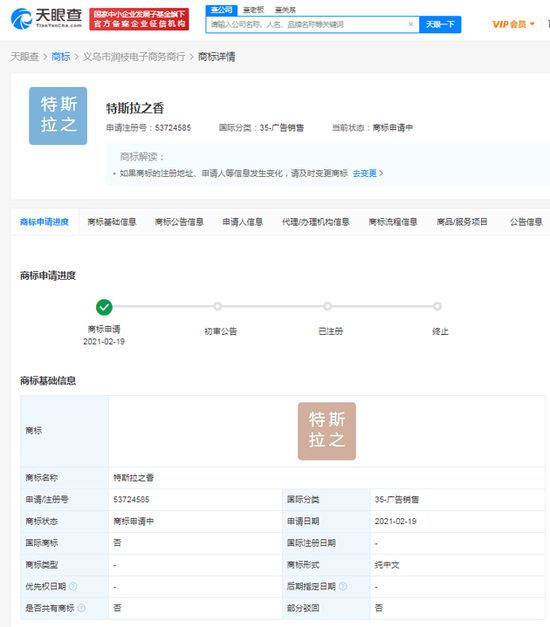Click the 去变更 link
The image size is (550, 627).
pyautogui.click(x=368, y=173)
